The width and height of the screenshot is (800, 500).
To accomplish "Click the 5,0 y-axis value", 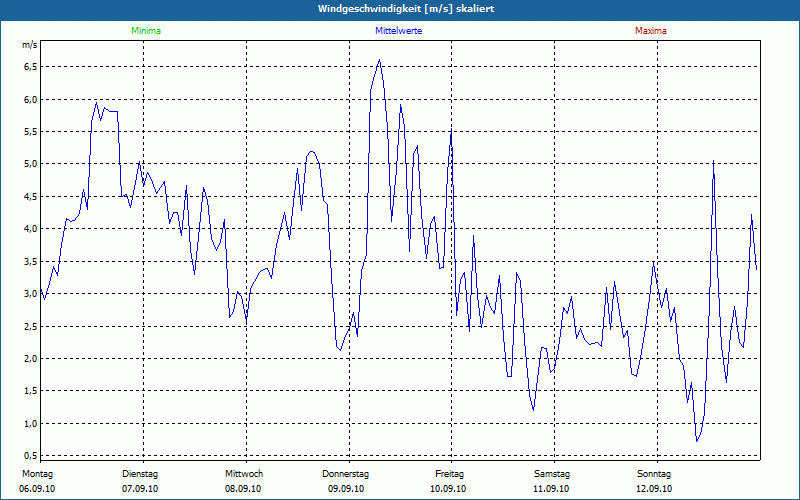I will 31,164.
